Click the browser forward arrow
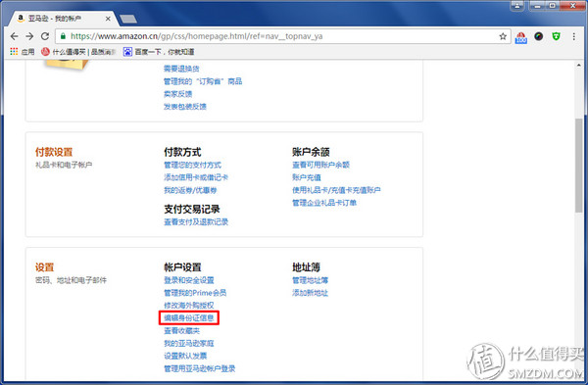The height and width of the screenshot is (385, 588). 29,36
